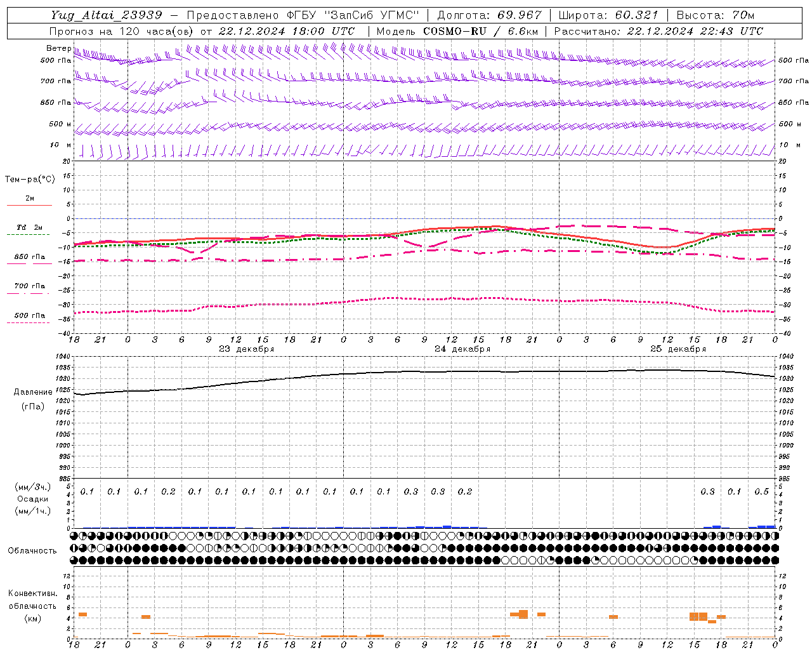Viewport: 812px width, 650px height.
Task: Click Рассчитано: 22.12.2024 22:43 UTC text
Action: (x=658, y=31)
